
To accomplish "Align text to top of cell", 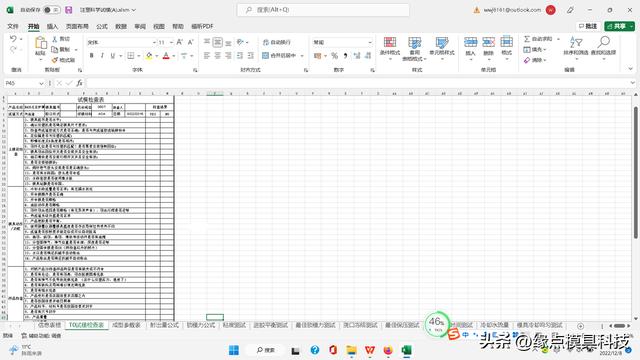I will (207, 42).
